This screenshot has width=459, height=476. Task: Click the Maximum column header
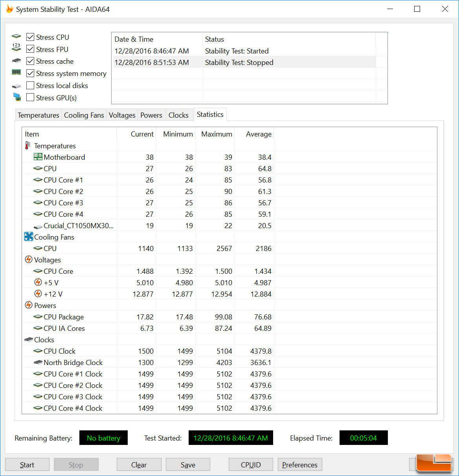(x=215, y=134)
